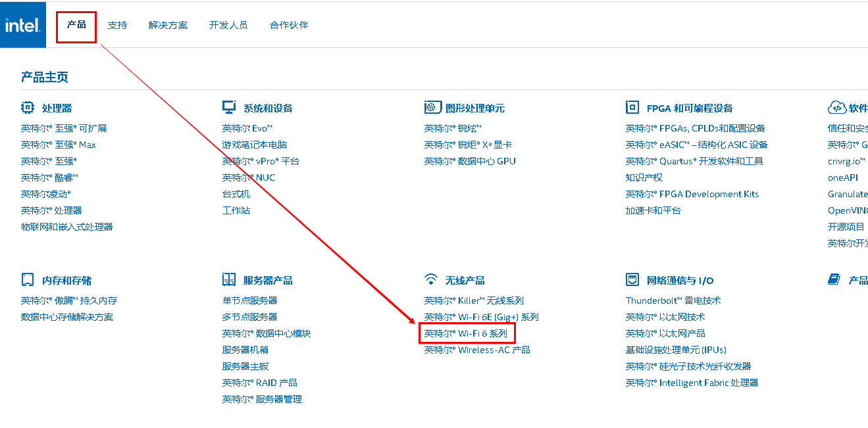The height and width of the screenshot is (428, 868).
Task: Click the 服务器产品 server icon
Action: click(x=229, y=280)
